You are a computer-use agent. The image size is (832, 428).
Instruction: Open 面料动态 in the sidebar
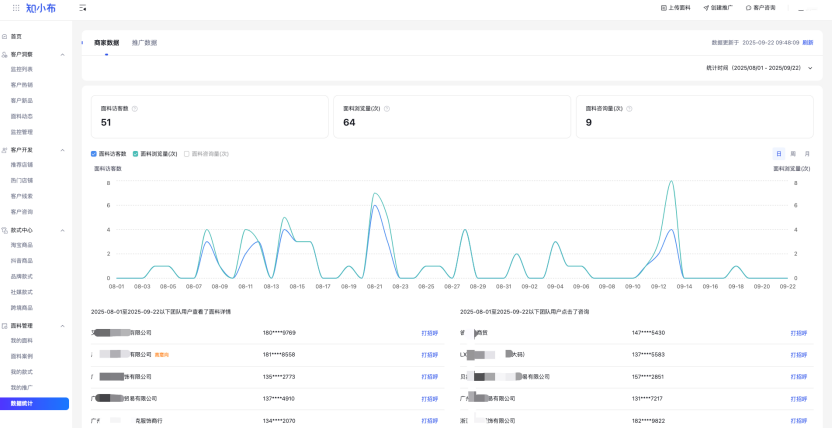[22, 116]
